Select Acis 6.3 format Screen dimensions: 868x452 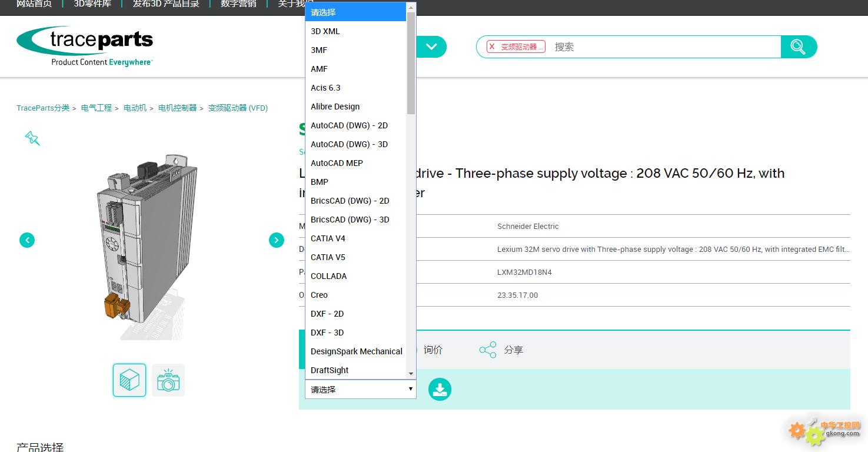coord(355,88)
